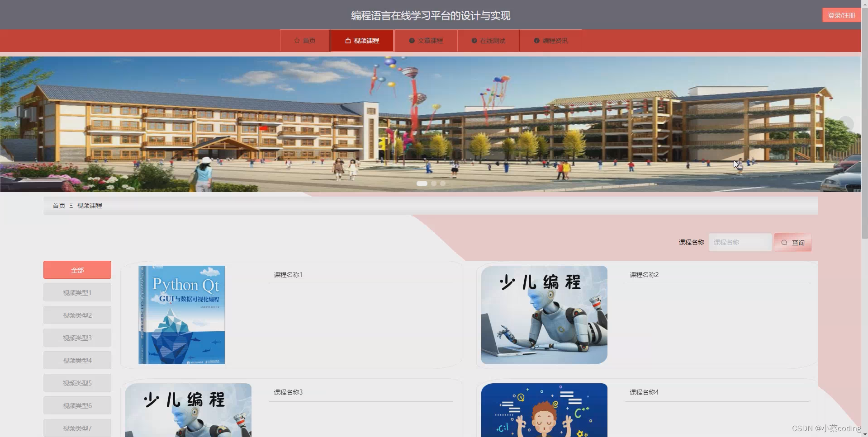Click the 课程名称2 course title

(644, 275)
